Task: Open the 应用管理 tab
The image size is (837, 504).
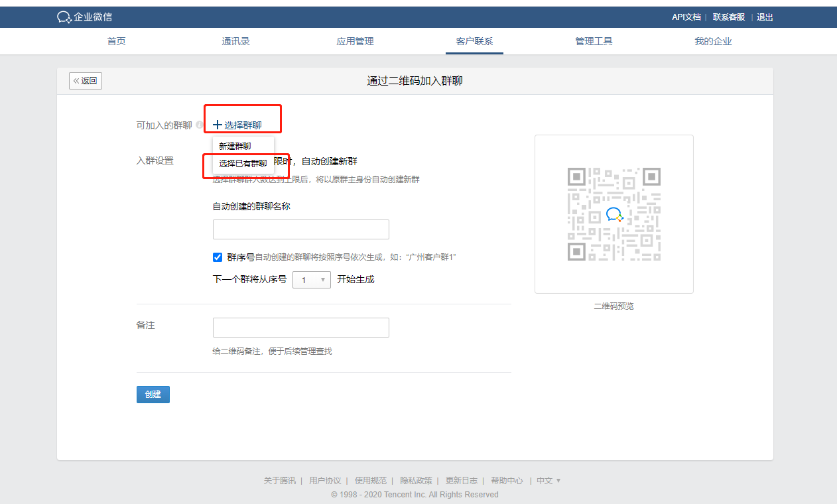Action: click(355, 41)
